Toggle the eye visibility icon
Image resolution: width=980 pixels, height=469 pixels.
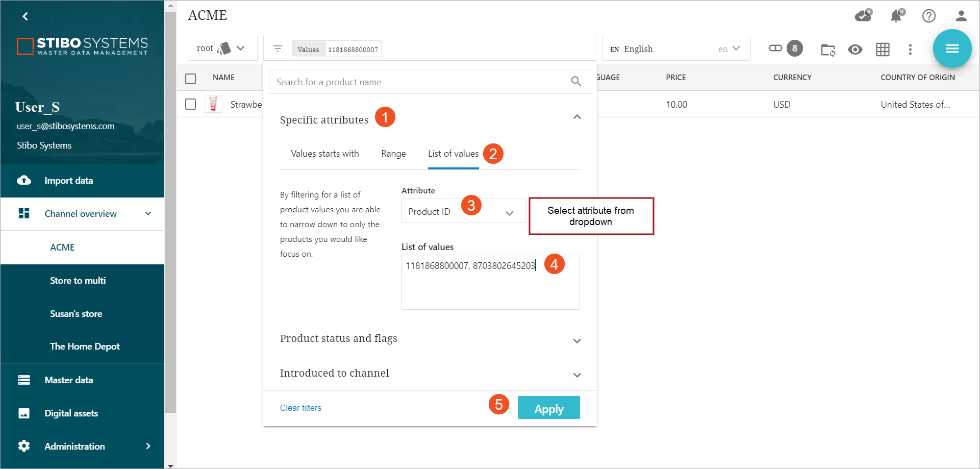pos(855,50)
